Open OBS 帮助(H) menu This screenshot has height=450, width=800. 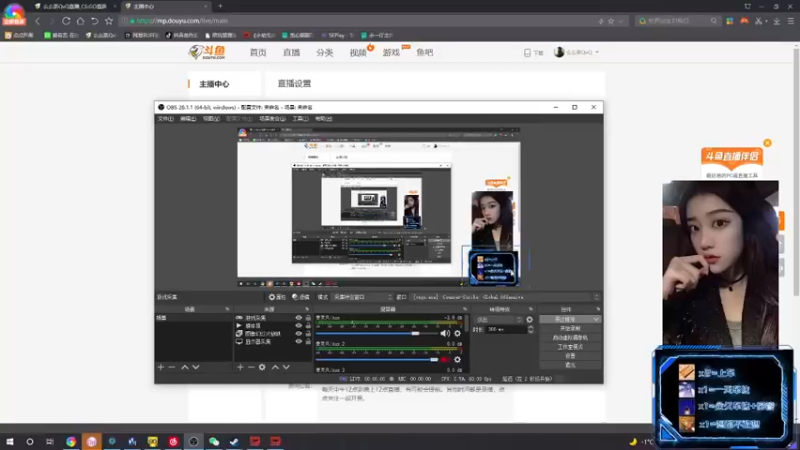point(323,118)
